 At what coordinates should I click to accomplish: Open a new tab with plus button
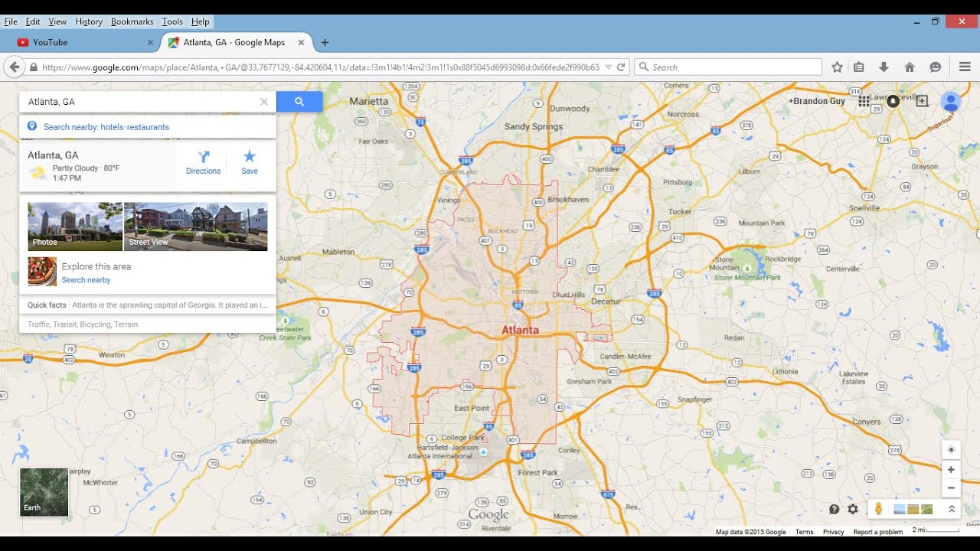click(x=325, y=43)
